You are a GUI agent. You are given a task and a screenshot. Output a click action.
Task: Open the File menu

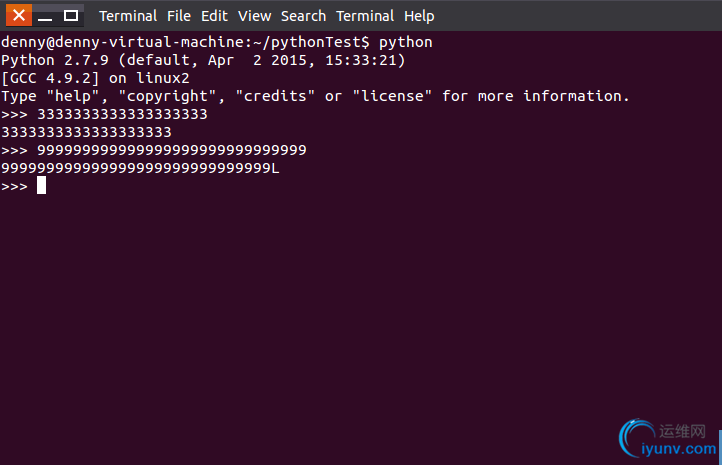tap(179, 16)
